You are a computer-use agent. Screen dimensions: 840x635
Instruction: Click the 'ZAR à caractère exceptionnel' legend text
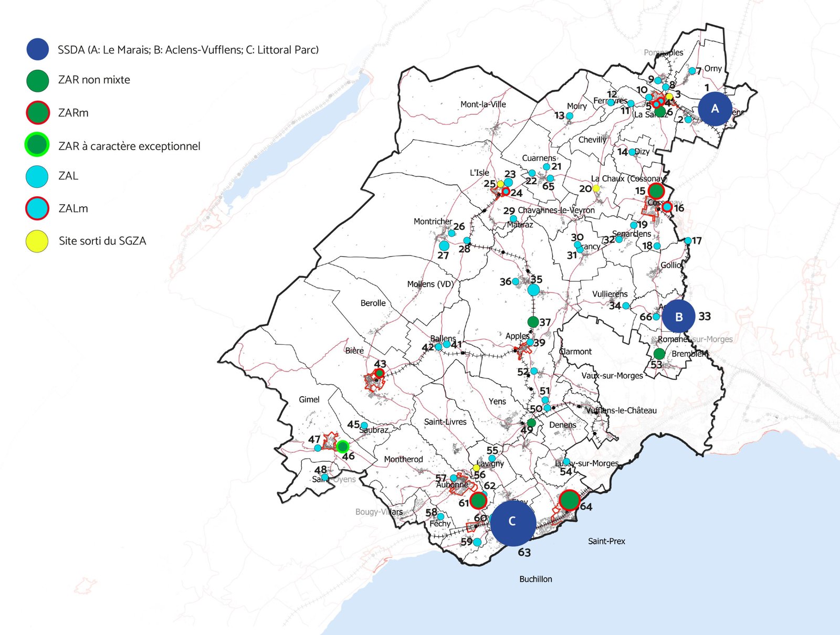pos(129,146)
